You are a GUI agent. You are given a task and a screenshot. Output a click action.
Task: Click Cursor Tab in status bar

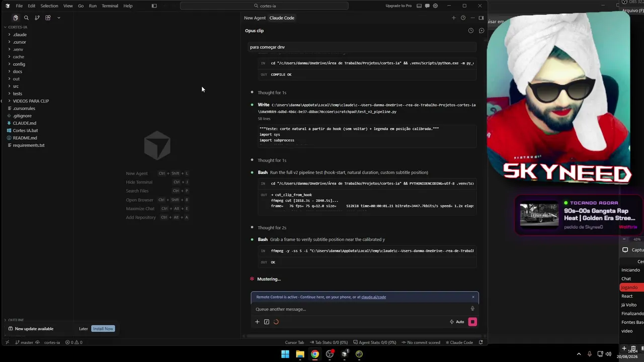tap(294, 342)
